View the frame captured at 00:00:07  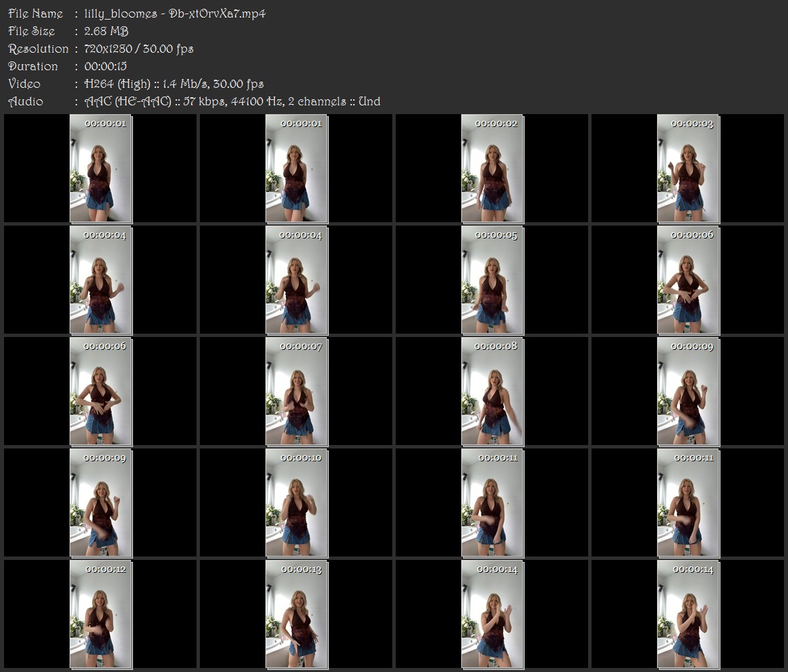pos(296,392)
